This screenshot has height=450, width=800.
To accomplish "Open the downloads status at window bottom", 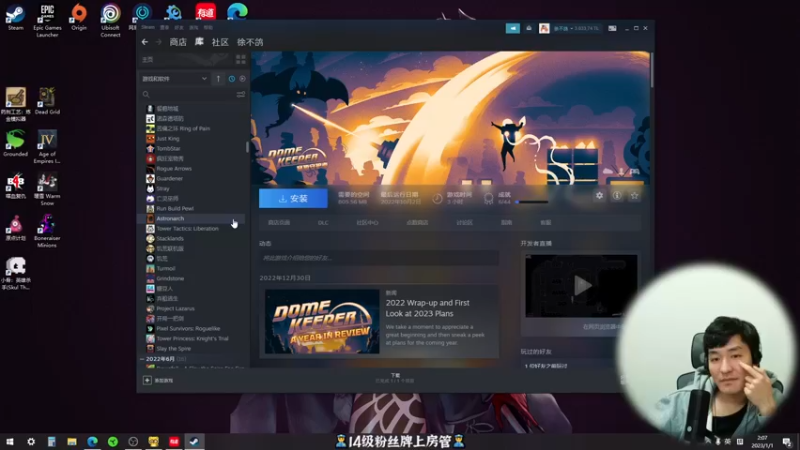I will point(395,378).
